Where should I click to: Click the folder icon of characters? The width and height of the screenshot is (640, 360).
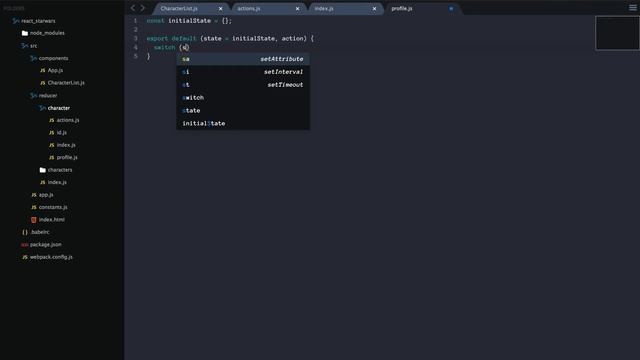click(x=42, y=170)
